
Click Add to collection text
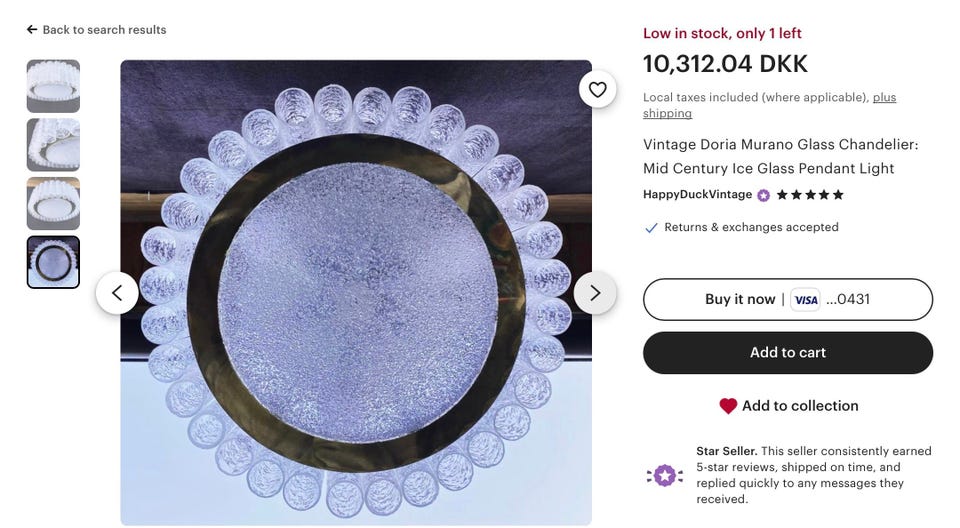800,406
